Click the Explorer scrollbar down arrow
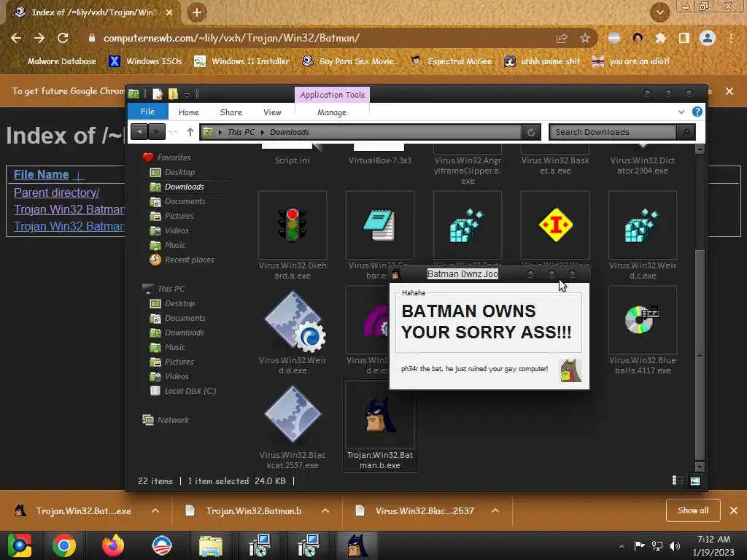This screenshot has width=747, height=560. click(x=700, y=467)
